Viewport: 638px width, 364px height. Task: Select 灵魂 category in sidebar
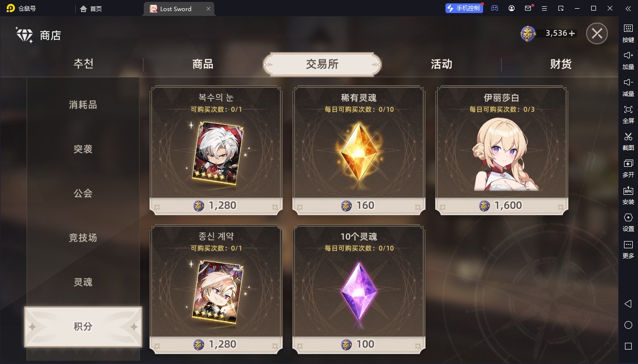[83, 282]
